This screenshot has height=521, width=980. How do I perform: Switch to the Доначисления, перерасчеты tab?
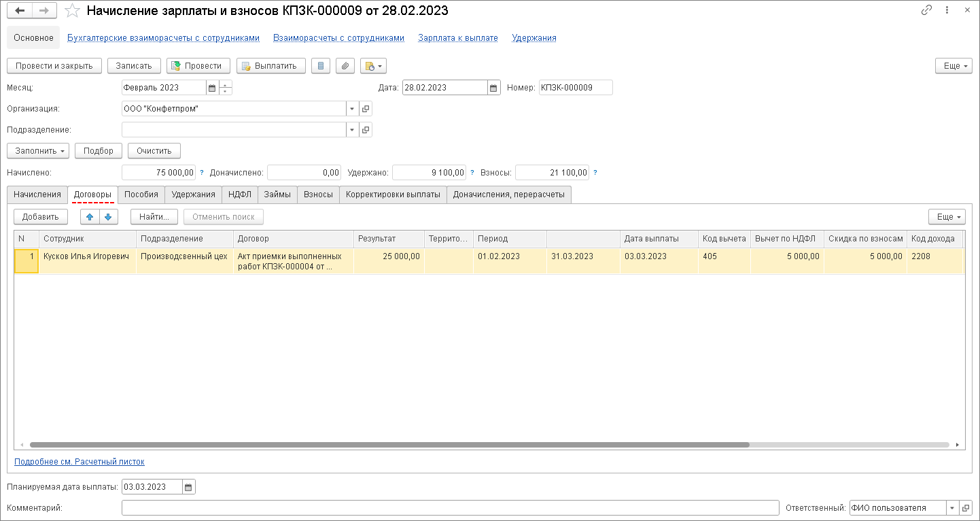[509, 195]
